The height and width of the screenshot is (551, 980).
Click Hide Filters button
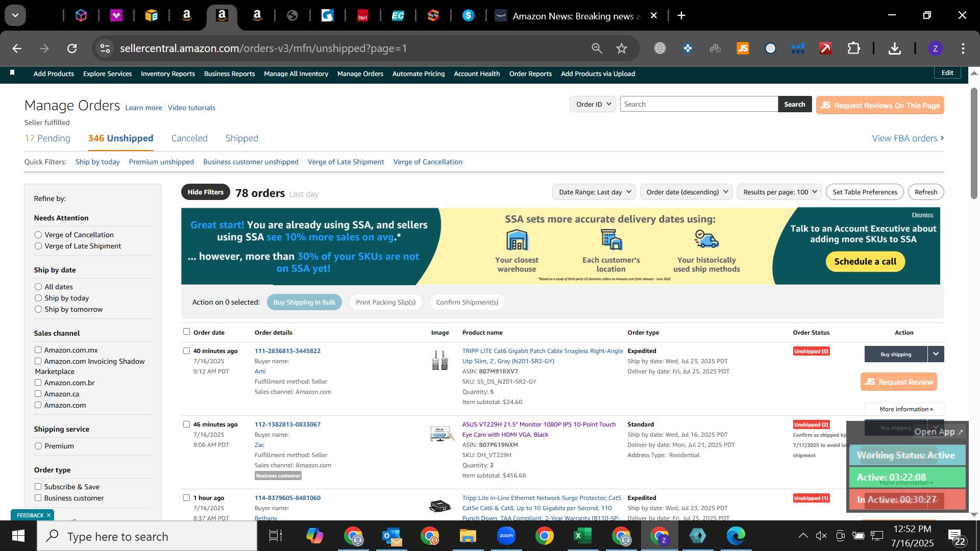[x=206, y=192]
